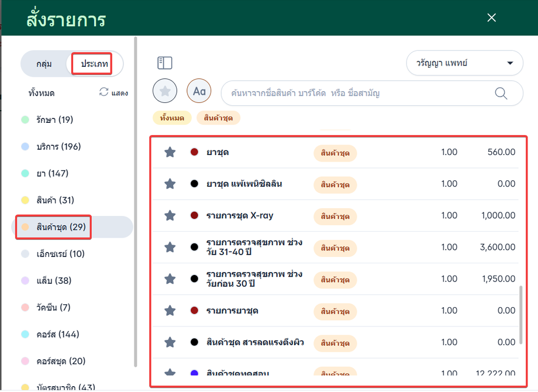Image resolution: width=538 pixels, height=392 pixels.
Task: Click the สินค้าชุด tag on ยาชุด row
Action: 335,153
